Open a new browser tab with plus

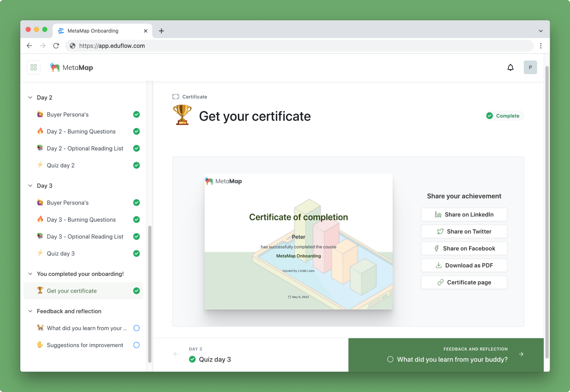click(x=161, y=31)
